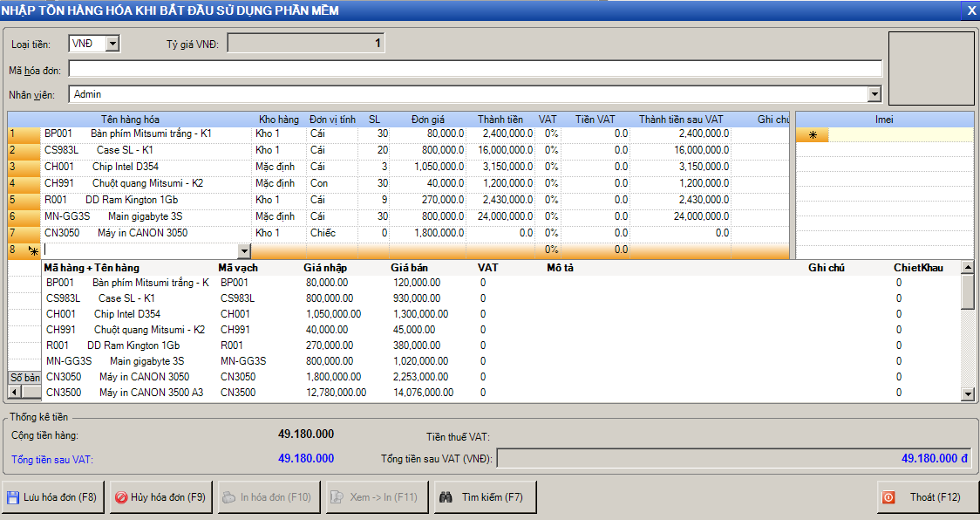The image size is (980, 520).
Task: Click Giá nhập value 12,780,000.00
Action: [336, 393]
